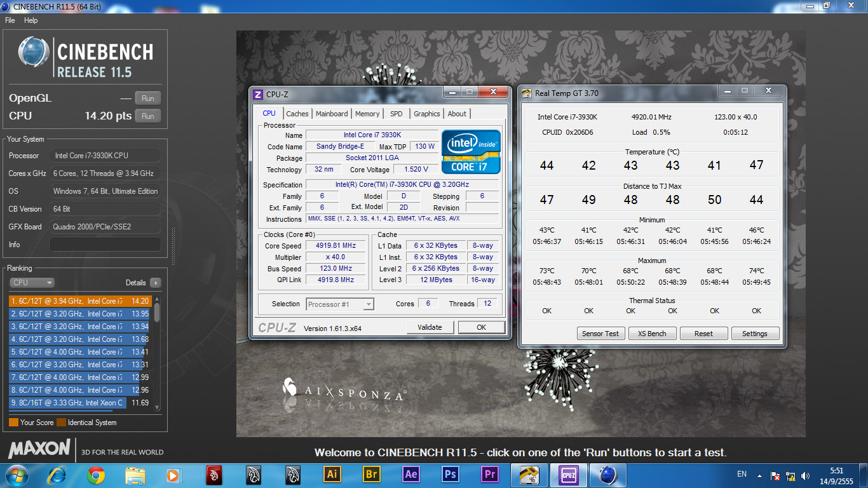Switch to the Graphics tab in CPU-Z
868x488 pixels.
pos(426,114)
